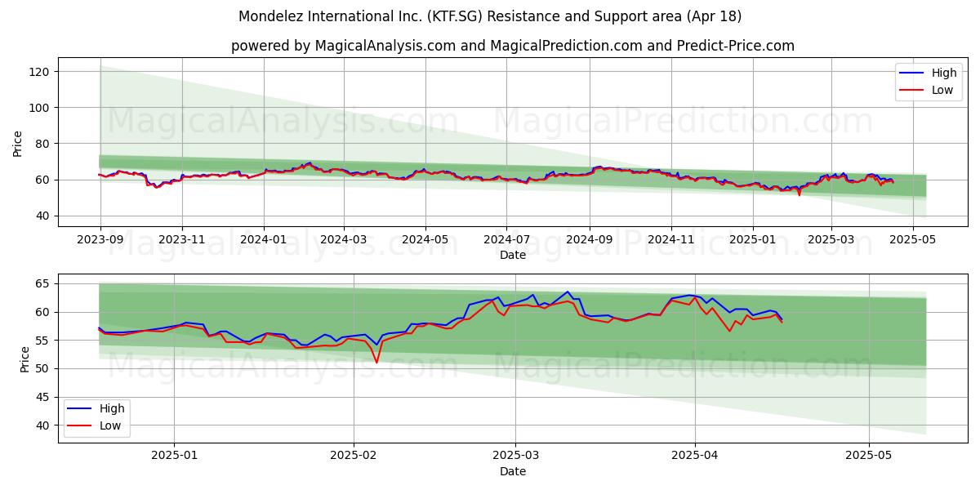The height and width of the screenshot is (490, 980).
Task: Click the '65' price tick label
Action: point(42,284)
